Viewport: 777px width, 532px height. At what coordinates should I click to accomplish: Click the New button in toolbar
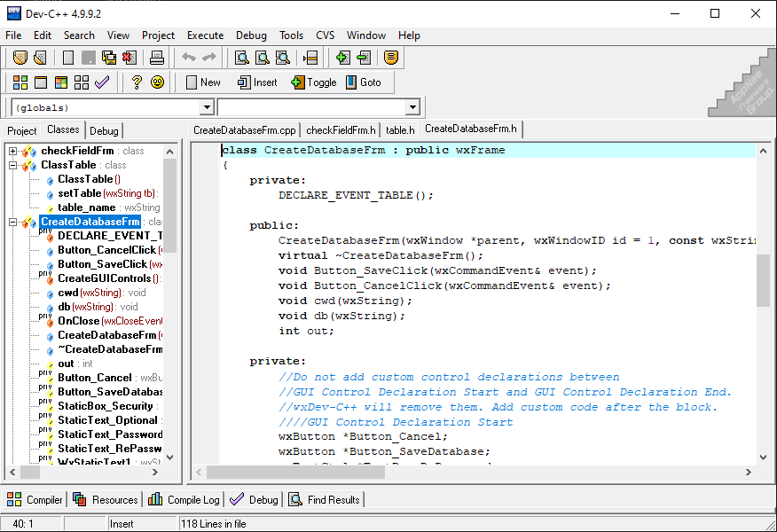click(203, 82)
